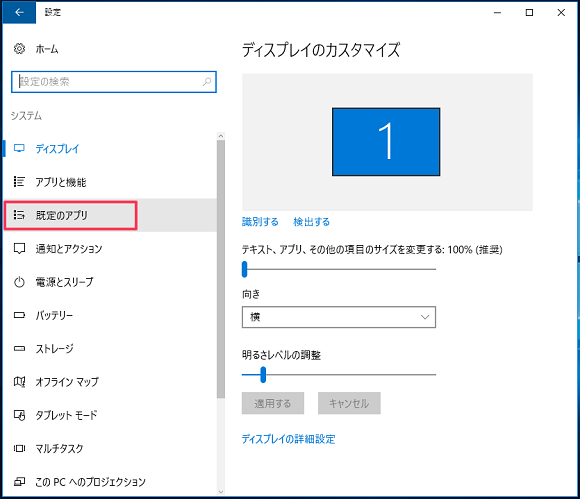This screenshot has height=499, width=580.
Task: Click the 識別する link
Action: tap(260, 222)
